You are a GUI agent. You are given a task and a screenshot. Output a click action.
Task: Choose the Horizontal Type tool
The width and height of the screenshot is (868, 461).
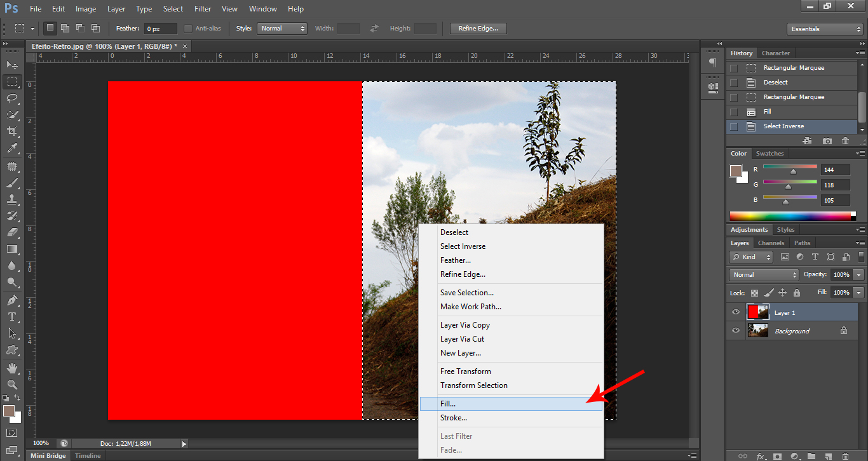coord(12,317)
